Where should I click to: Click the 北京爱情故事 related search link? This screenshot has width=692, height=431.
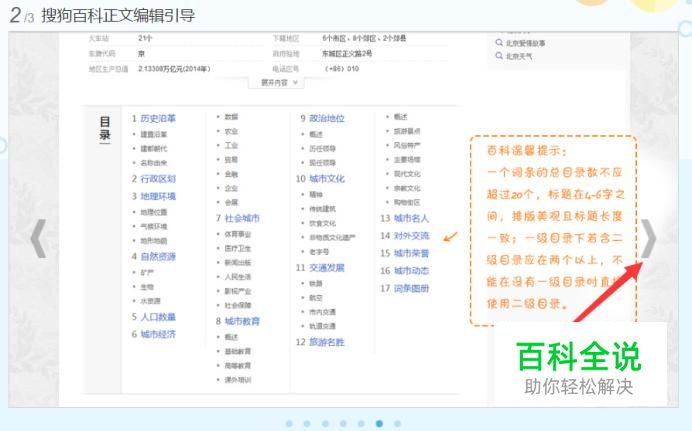point(525,43)
